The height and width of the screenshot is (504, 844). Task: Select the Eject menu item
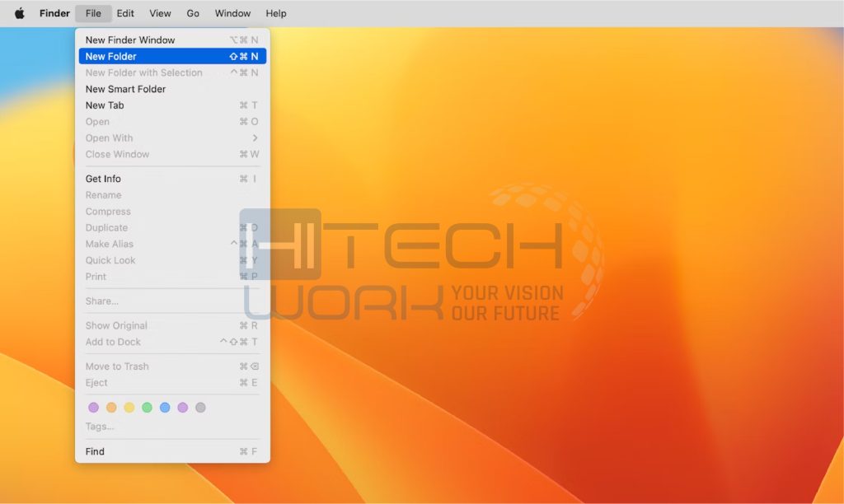point(172,383)
